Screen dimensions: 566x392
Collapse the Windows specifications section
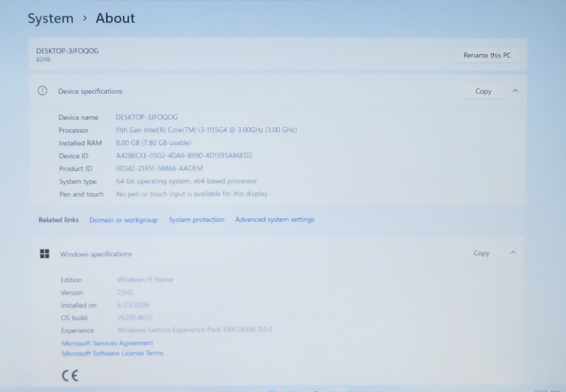[513, 252]
